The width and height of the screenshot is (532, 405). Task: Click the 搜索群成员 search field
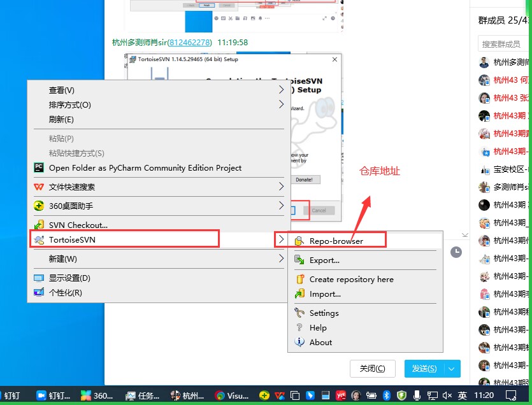coord(503,44)
